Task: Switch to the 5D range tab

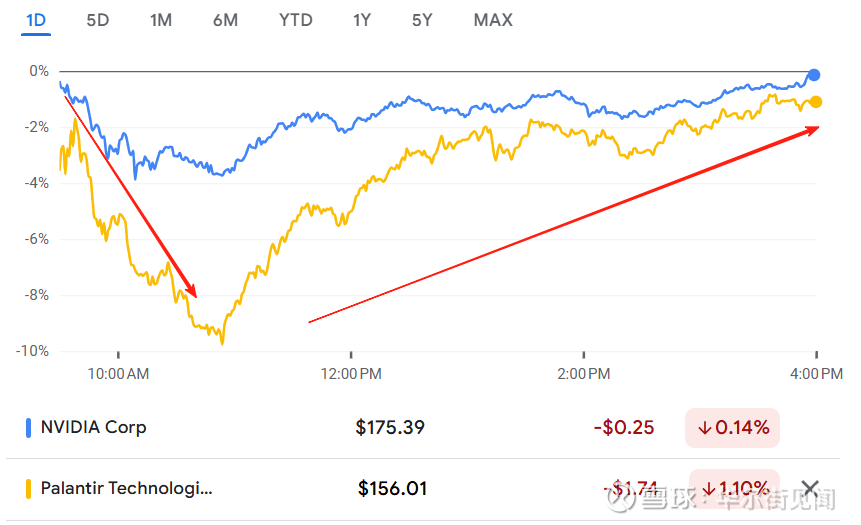Action: [97, 20]
